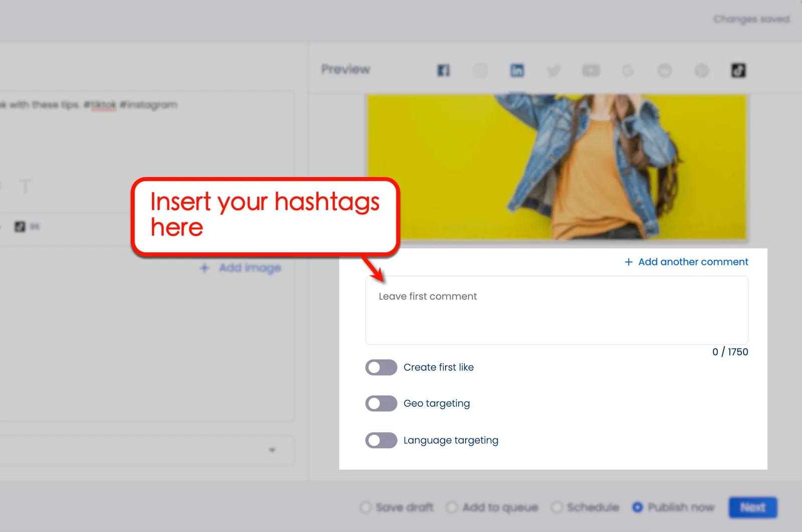Select the Facebook preview icon

[x=443, y=70]
